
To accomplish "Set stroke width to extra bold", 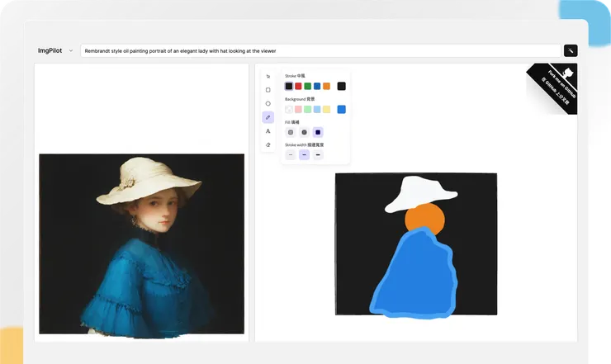I will 318,155.
